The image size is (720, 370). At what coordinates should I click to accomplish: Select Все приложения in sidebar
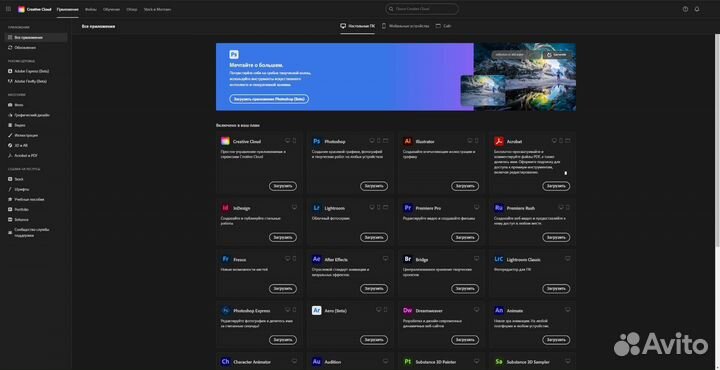point(36,37)
